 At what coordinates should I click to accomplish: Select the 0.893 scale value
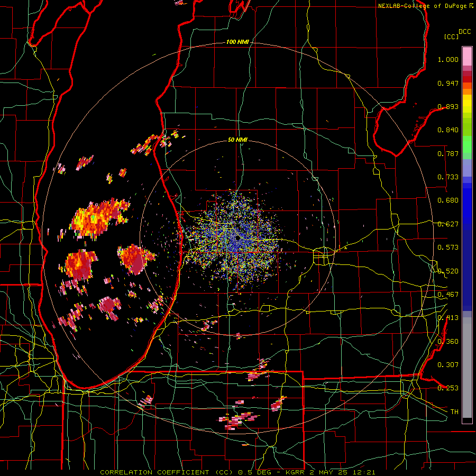point(448,106)
